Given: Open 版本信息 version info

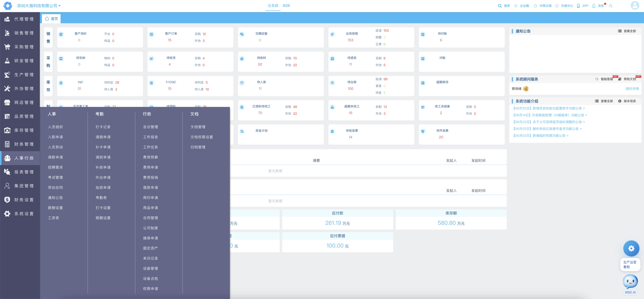Looking at the screenshot, I should click(627, 101).
